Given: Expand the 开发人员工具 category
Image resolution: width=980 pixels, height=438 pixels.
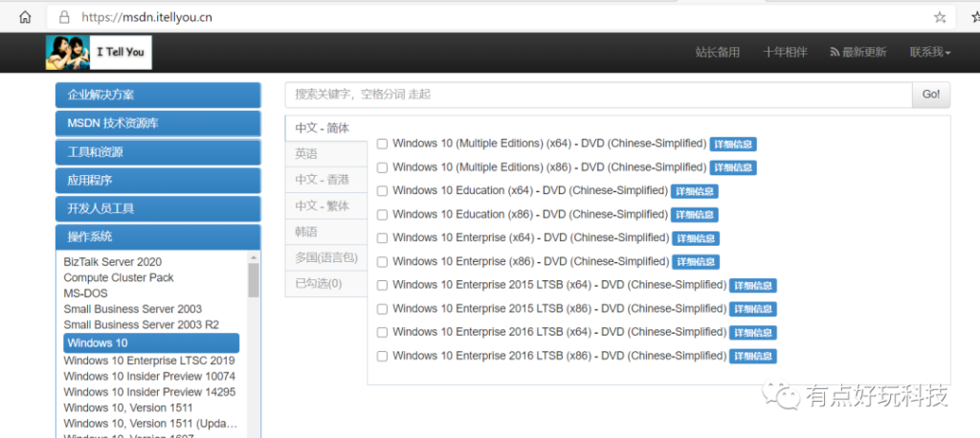Looking at the screenshot, I should (x=158, y=208).
